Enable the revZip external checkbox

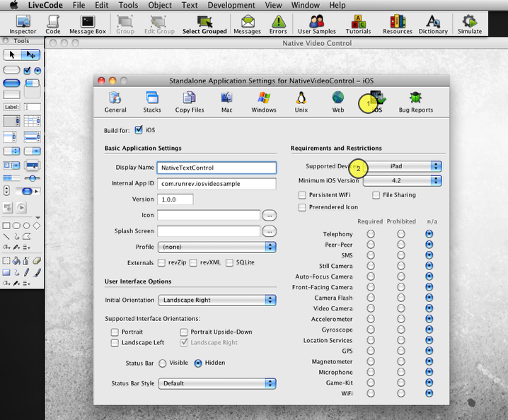pos(161,262)
